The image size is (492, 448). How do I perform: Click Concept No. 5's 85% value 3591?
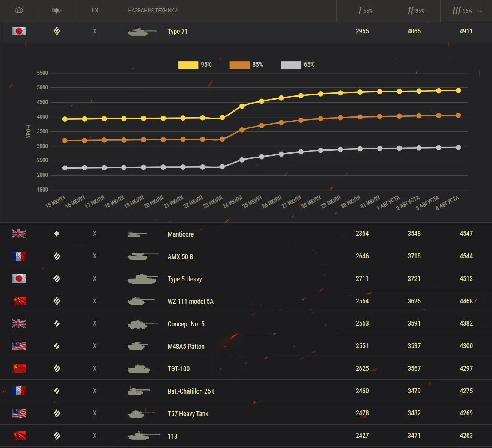pos(414,323)
